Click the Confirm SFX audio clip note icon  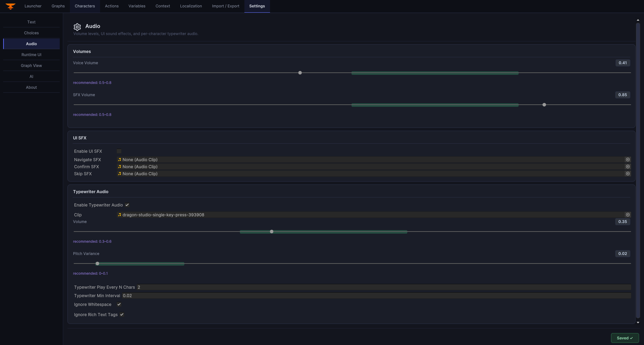click(119, 167)
